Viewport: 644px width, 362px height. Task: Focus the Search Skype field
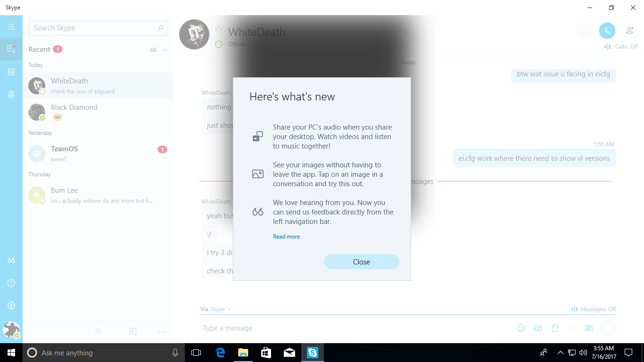pyautogui.click(x=98, y=28)
